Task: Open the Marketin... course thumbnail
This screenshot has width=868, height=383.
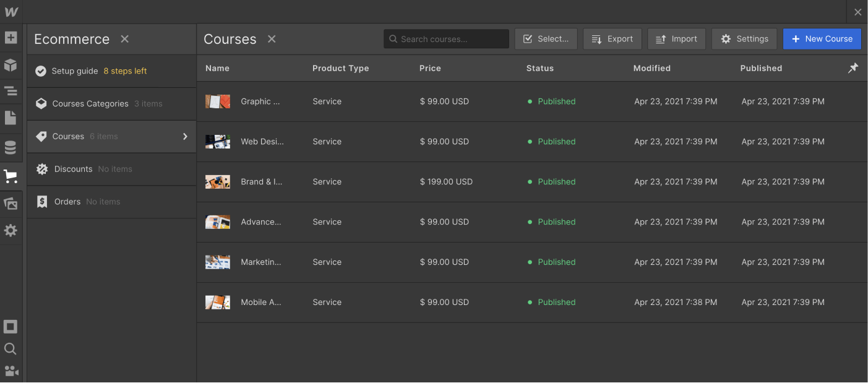Action: coord(218,262)
